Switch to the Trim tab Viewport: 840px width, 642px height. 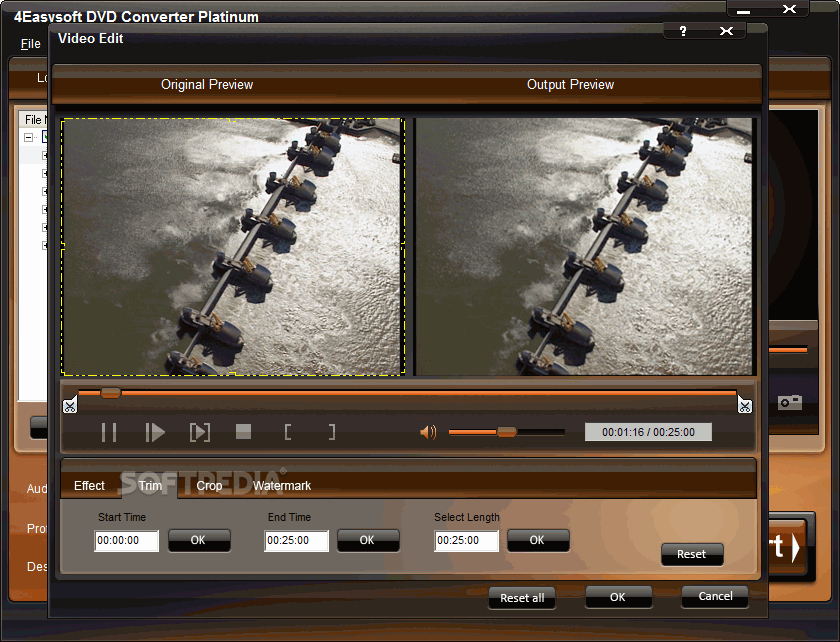[150, 486]
